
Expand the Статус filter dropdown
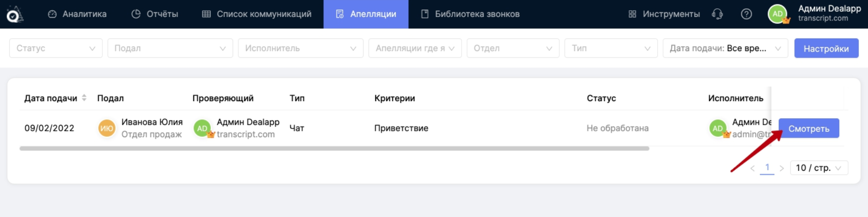coord(56,48)
